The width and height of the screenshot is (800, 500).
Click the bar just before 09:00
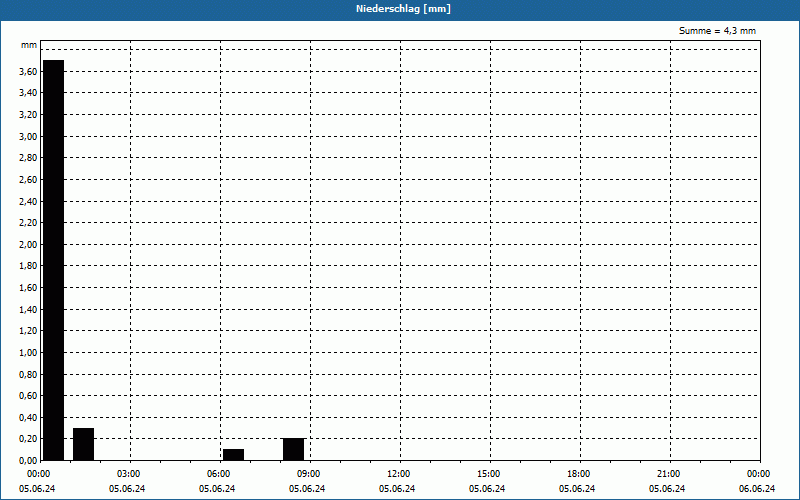(x=293, y=449)
